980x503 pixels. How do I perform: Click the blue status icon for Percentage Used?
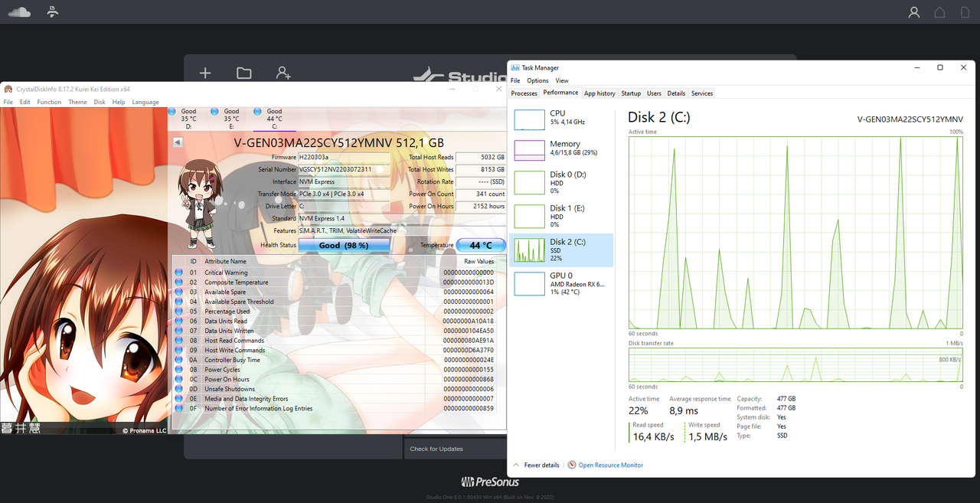178,312
